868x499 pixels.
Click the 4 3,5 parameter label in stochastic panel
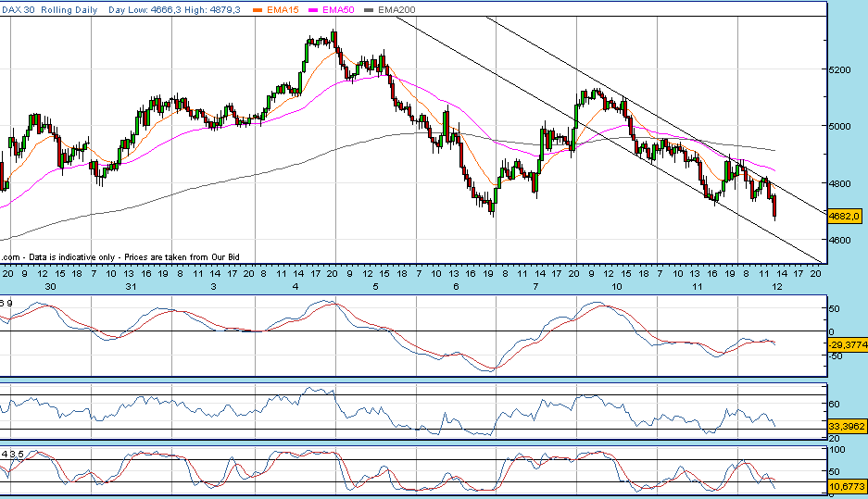click(x=12, y=455)
